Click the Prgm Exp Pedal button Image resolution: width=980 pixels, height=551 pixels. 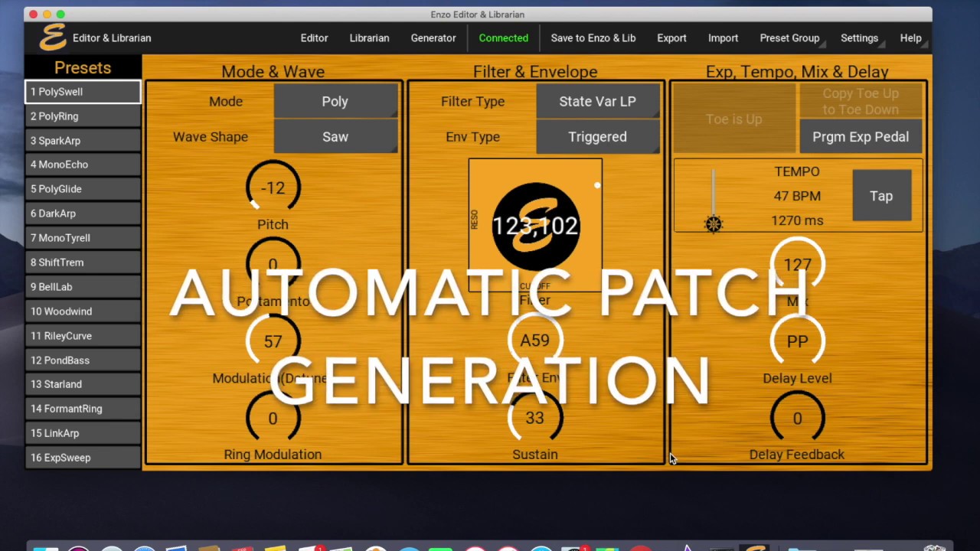pos(861,136)
